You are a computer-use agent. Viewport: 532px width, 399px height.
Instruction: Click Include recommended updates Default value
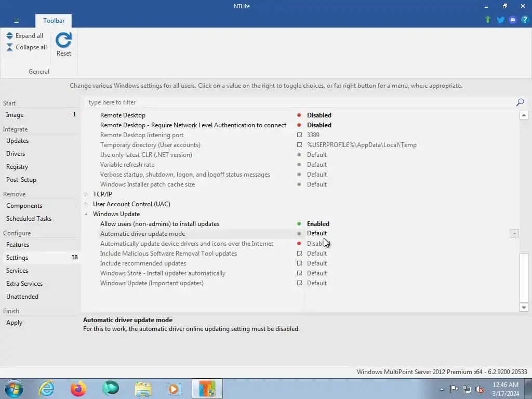(x=317, y=263)
